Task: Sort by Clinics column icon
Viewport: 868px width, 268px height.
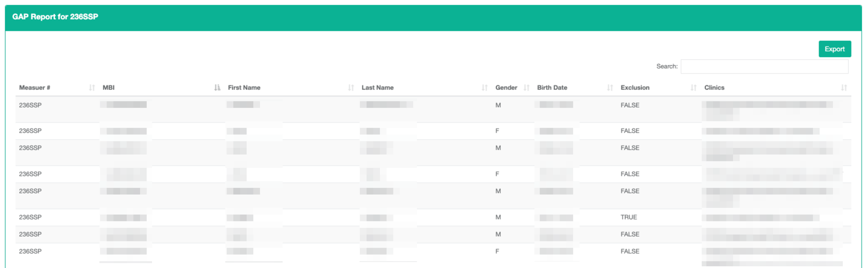Action: [844, 88]
